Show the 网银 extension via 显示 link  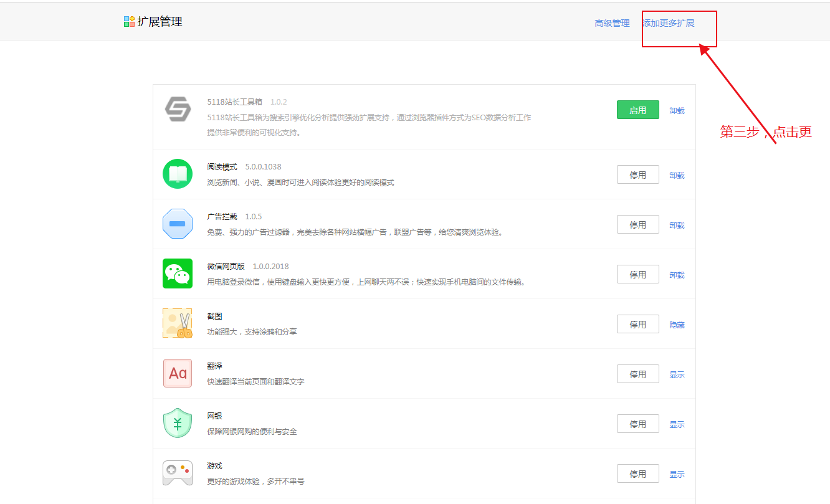point(677,424)
